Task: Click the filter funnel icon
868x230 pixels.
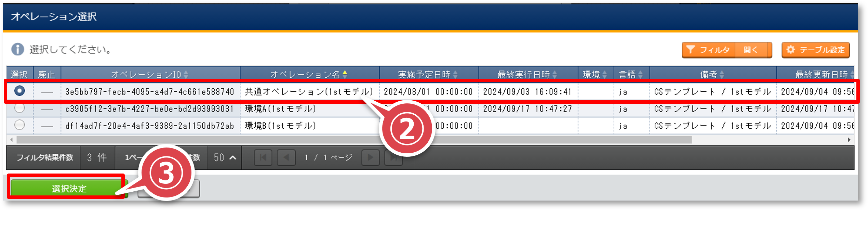Action: (x=690, y=50)
